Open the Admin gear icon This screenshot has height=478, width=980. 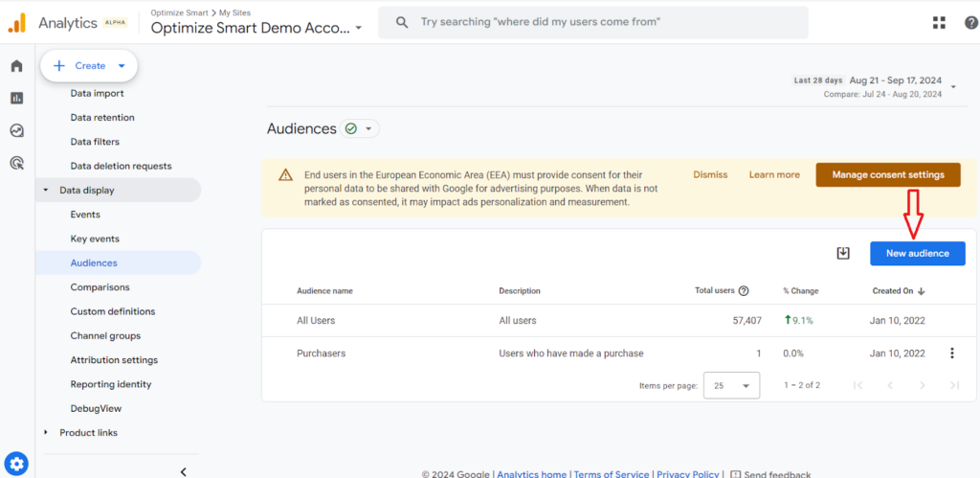click(17, 464)
